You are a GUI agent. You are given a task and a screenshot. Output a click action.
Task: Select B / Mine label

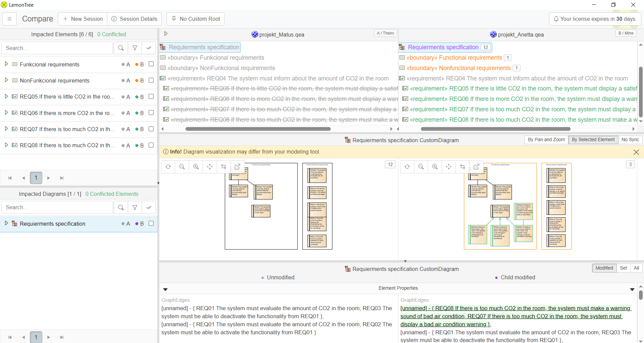(x=626, y=33)
